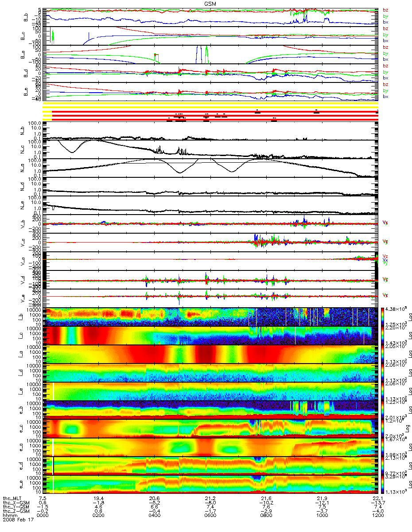Click the B_a panel axis label
412x532 pixels.
23,55
